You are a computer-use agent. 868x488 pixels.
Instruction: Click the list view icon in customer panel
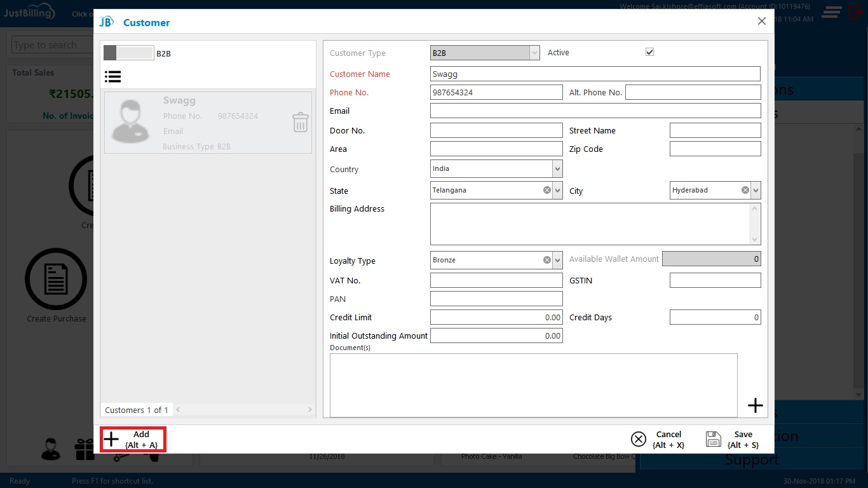click(113, 76)
